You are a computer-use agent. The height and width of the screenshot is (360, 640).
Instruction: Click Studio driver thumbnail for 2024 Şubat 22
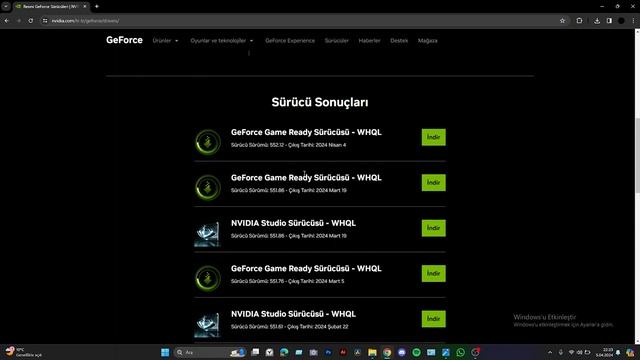pos(207,324)
